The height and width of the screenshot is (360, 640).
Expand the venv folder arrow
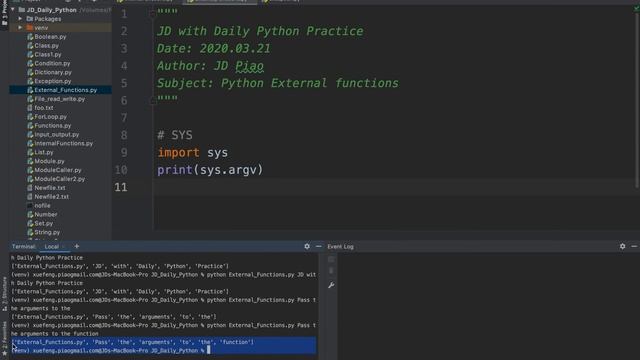20,28
